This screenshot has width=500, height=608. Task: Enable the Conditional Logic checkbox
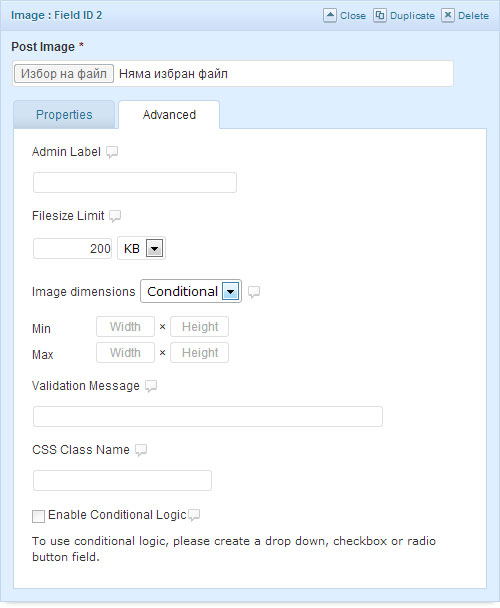point(38,516)
